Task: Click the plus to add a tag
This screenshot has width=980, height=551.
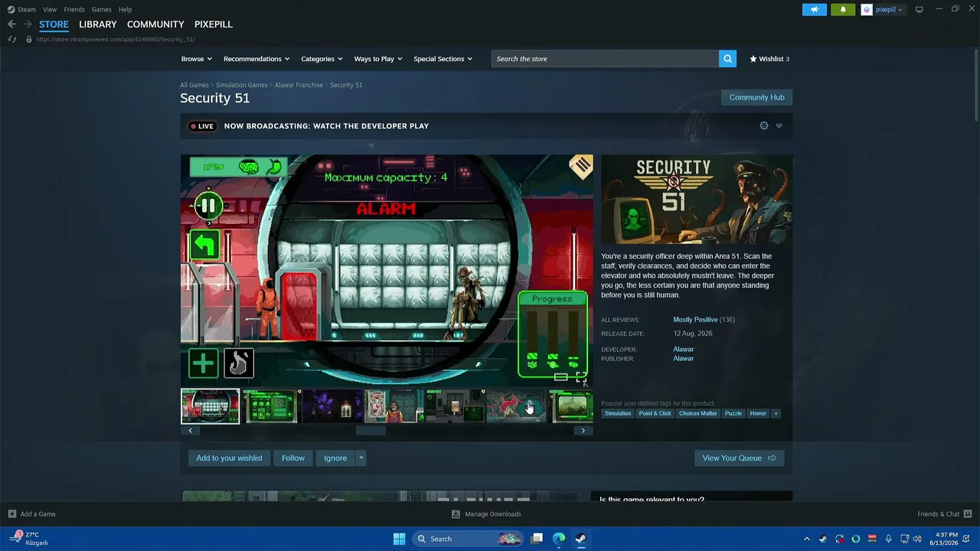Action: tap(776, 413)
